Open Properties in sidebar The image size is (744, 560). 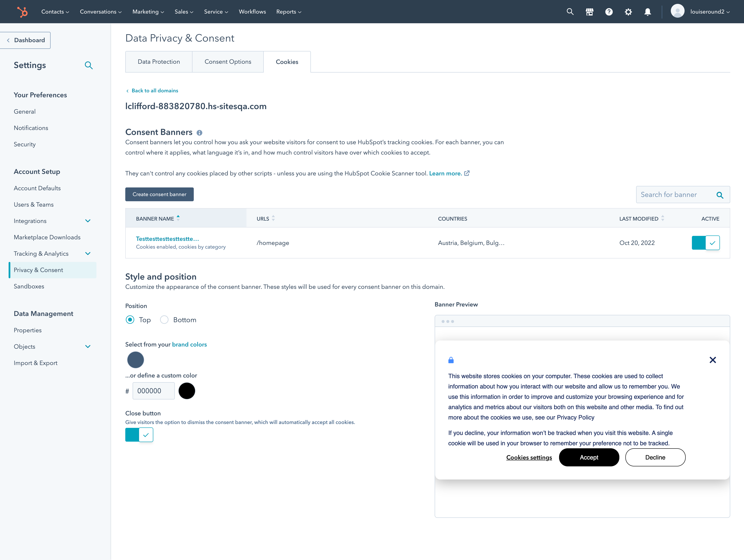pos(28,330)
